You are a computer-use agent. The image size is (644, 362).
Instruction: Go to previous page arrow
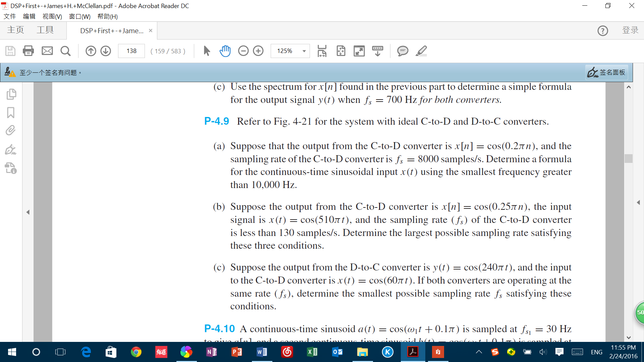click(91, 51)
